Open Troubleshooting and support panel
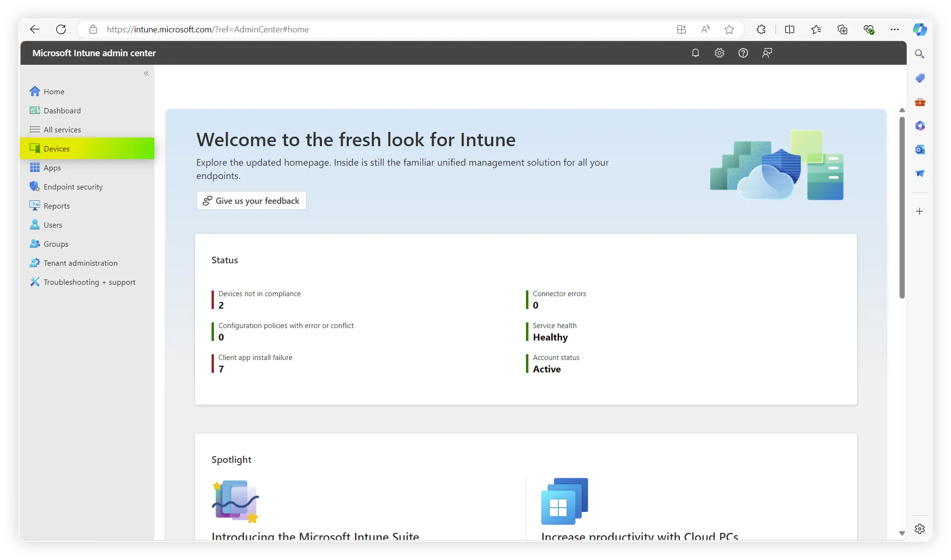 pyautogui.click(x=90, y=281)
